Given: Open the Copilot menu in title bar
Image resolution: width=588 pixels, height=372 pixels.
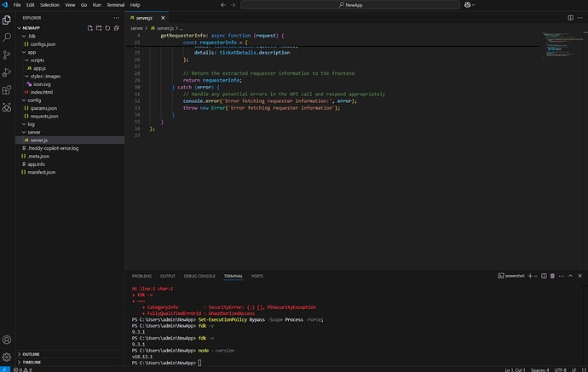Looking at the screenshot, I should 470,5.
